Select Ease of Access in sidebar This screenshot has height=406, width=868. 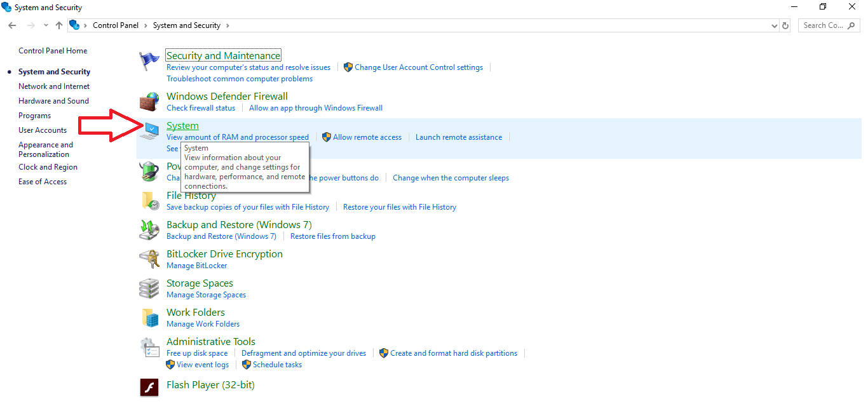point(43,182)
